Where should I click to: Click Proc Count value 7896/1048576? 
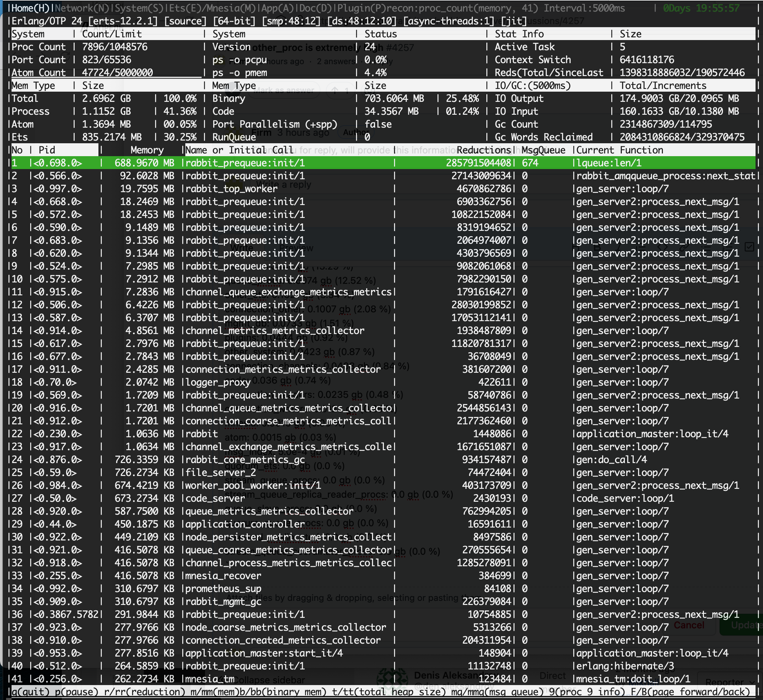click(115, 47)
